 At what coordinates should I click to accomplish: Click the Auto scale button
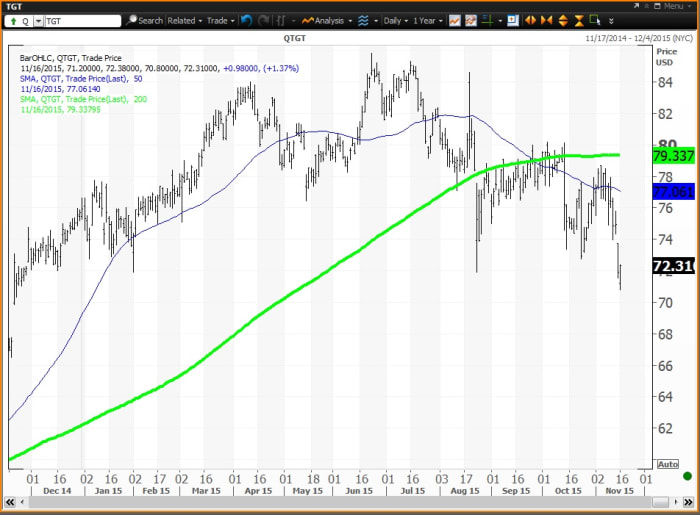(x=667, y=464)
